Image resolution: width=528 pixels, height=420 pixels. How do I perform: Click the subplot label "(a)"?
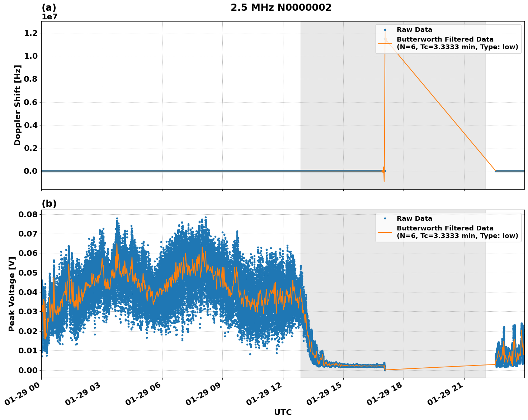point(49,7)
